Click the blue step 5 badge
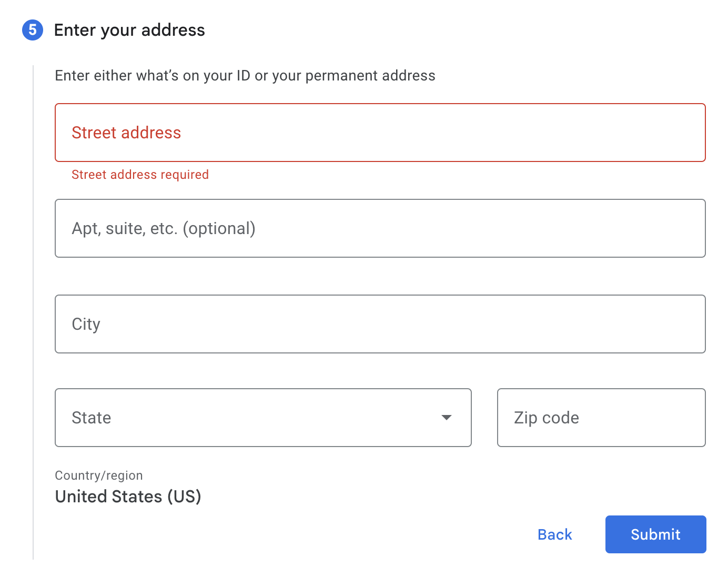 tap(33, 31)
